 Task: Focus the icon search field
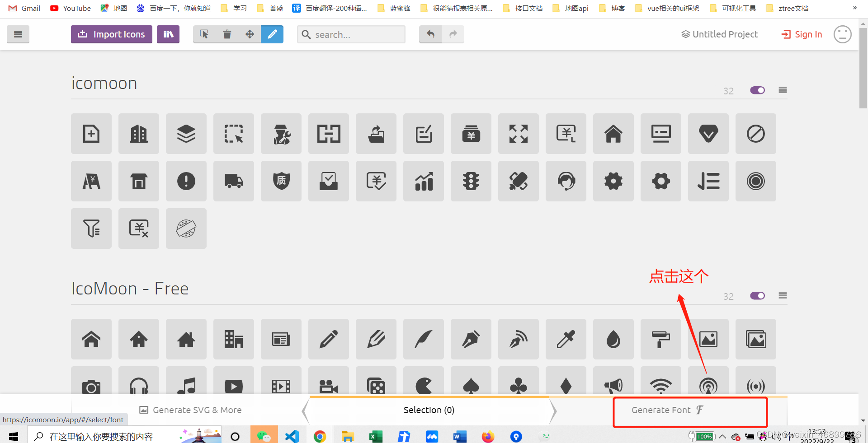click(351, 34)
